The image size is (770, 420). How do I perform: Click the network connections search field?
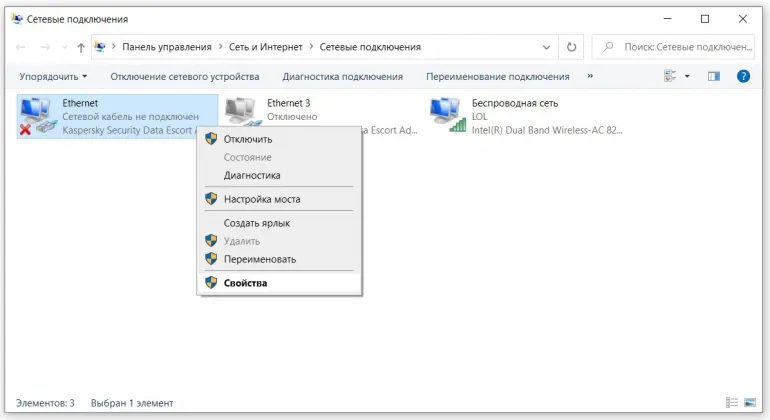680,47
